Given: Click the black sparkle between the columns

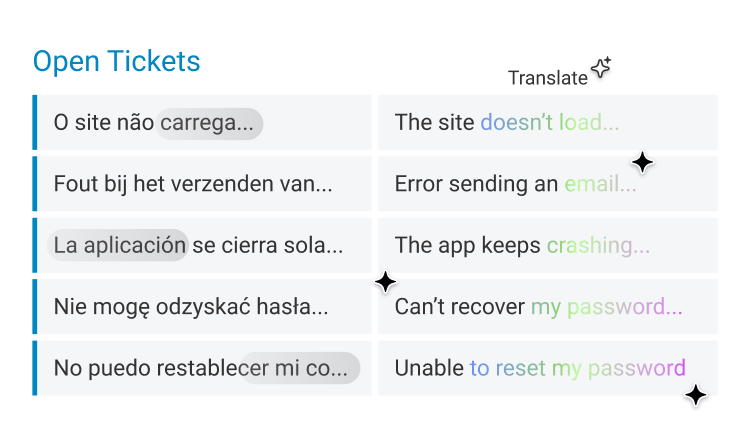Looking at the screenshot, I should point(386,282).
